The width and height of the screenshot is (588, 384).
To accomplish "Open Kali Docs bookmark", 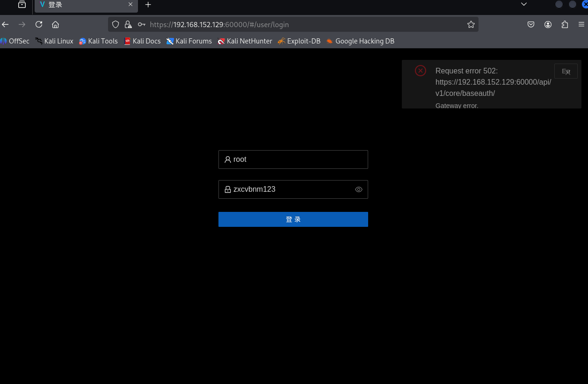I will (x=142, y=41).
